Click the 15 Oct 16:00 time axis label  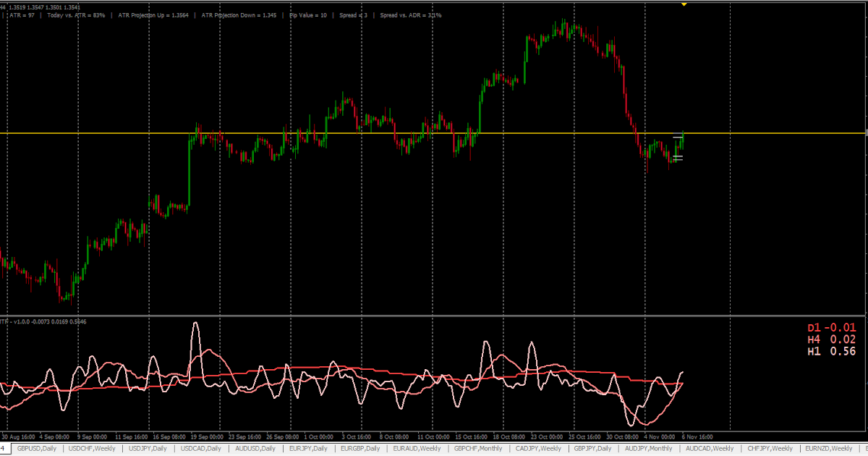point(470,437)
